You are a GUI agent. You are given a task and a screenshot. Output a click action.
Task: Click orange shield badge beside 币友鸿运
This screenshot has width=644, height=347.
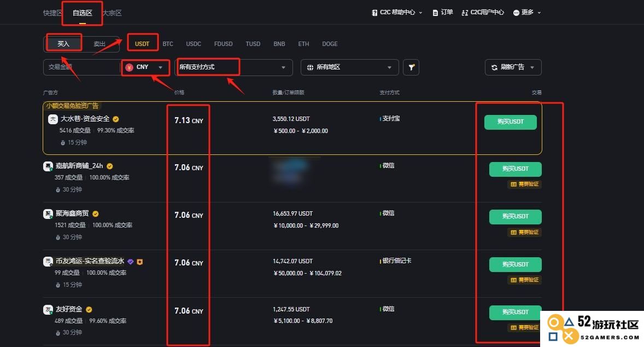(x=139, y=262)
